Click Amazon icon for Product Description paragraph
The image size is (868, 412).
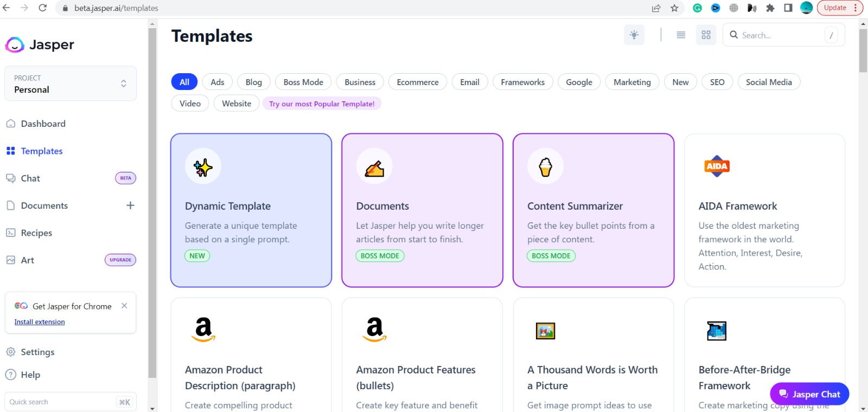point(203,330)
